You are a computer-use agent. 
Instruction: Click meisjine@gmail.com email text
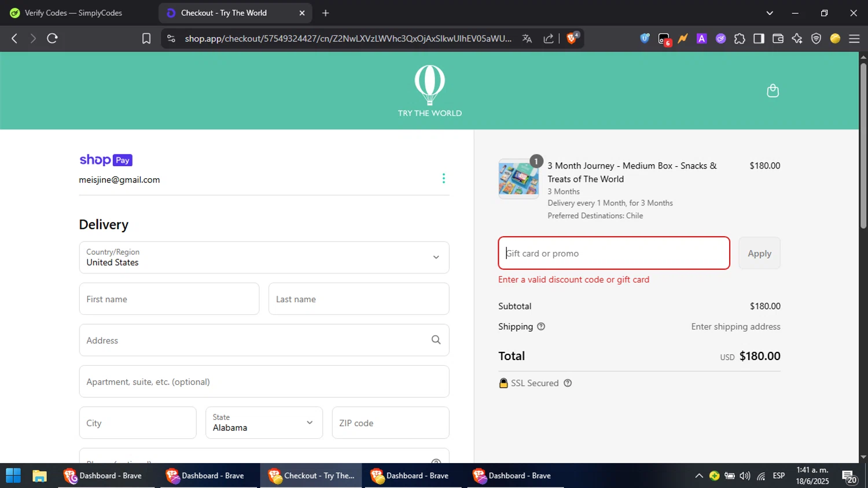tap(119, 180)
